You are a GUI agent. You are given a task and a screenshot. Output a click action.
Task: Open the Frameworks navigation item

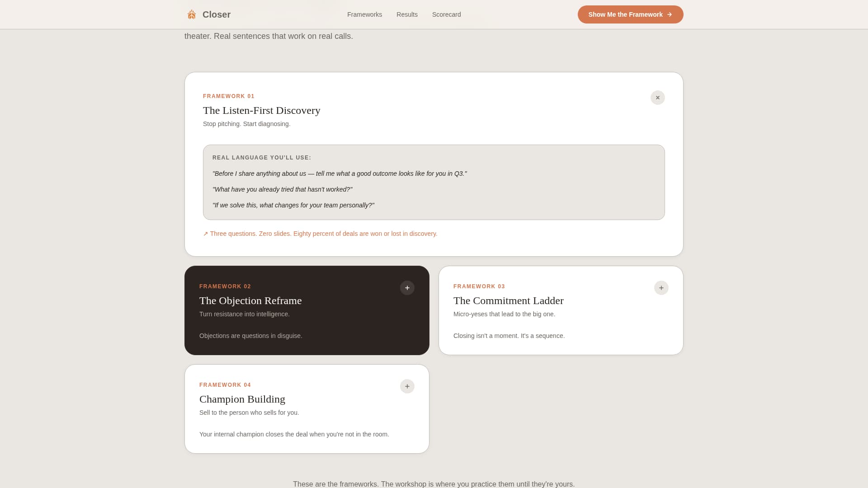pyautogui.click(x=364, y=14)
